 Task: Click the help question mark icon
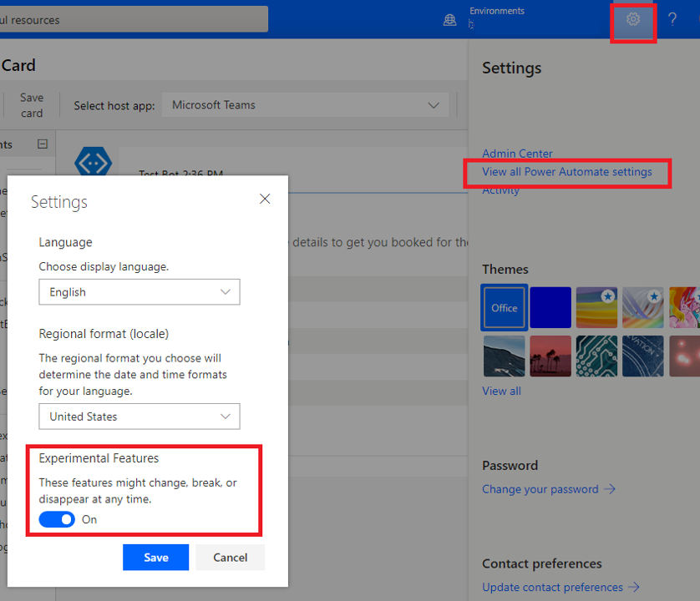point(672,19)
